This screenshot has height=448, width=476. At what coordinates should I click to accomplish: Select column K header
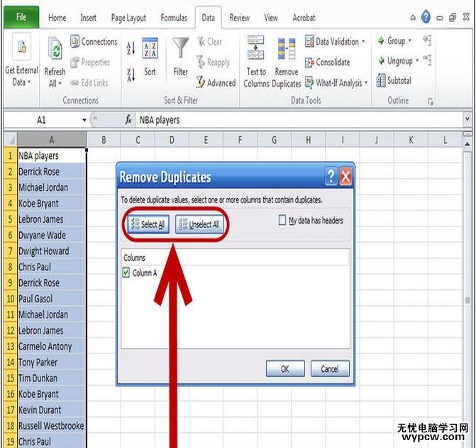[x=411, y=140]
